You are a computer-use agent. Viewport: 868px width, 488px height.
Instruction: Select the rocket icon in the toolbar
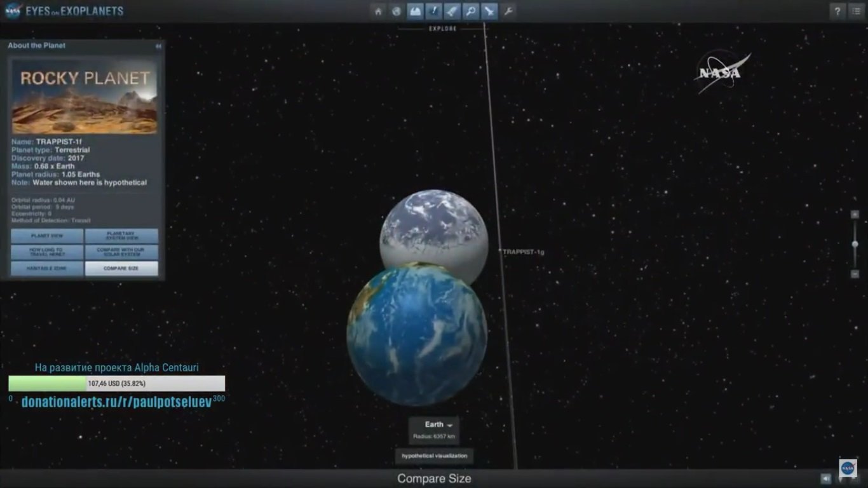tap(452, 11)
